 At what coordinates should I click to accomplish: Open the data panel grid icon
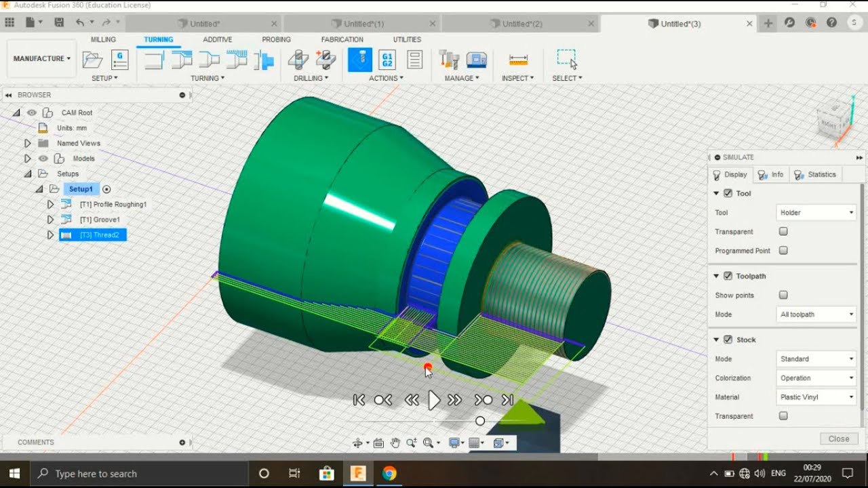coord(9,22)
